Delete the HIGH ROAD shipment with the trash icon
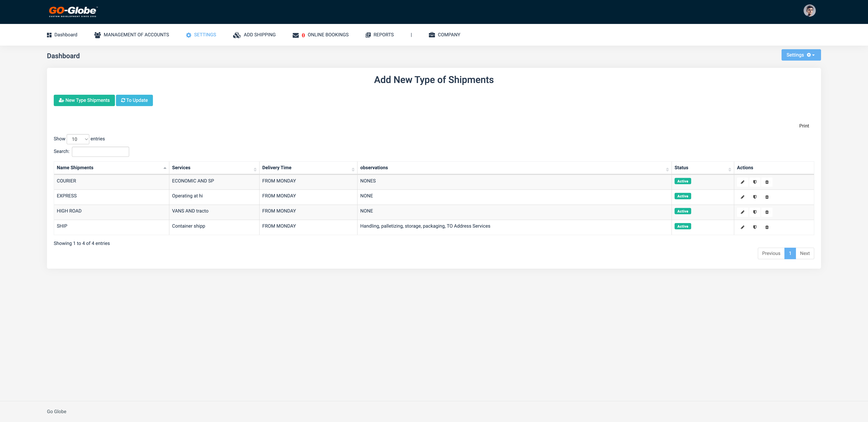 click(x=767, y=212)
